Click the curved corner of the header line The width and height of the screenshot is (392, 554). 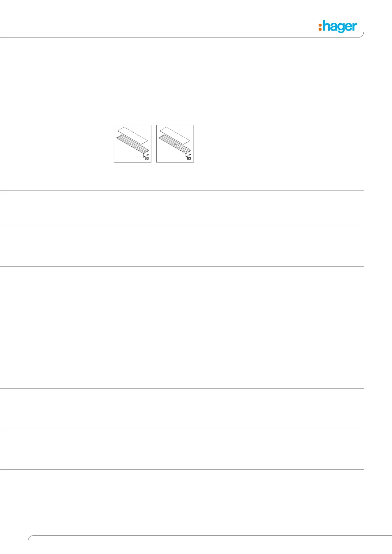click(x=362, y=36)
